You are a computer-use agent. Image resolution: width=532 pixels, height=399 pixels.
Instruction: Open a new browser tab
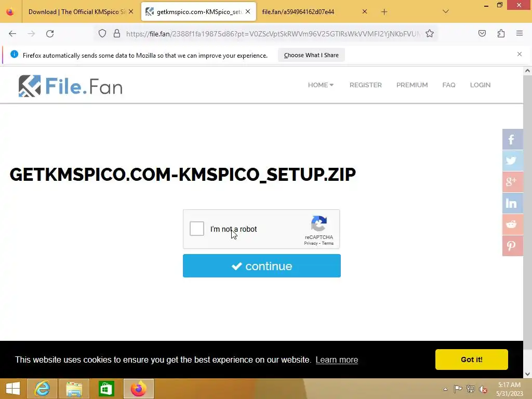click(x=384, y=12)
